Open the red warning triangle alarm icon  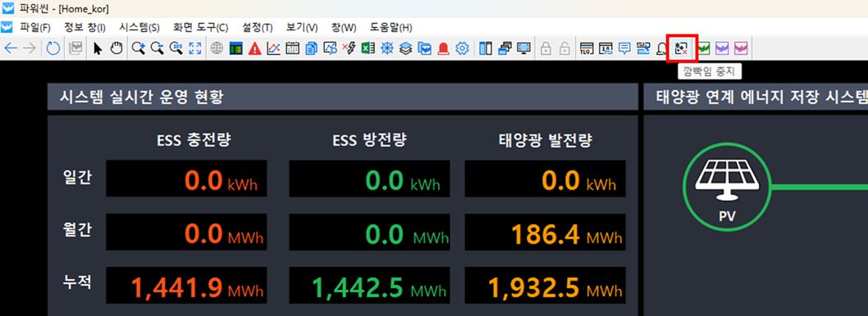254,48
